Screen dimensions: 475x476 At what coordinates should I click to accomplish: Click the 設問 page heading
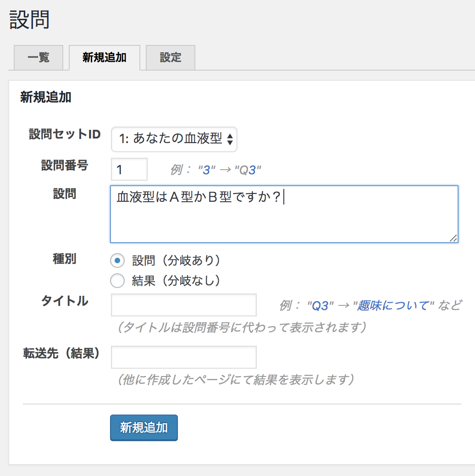[x=29, y=20]
